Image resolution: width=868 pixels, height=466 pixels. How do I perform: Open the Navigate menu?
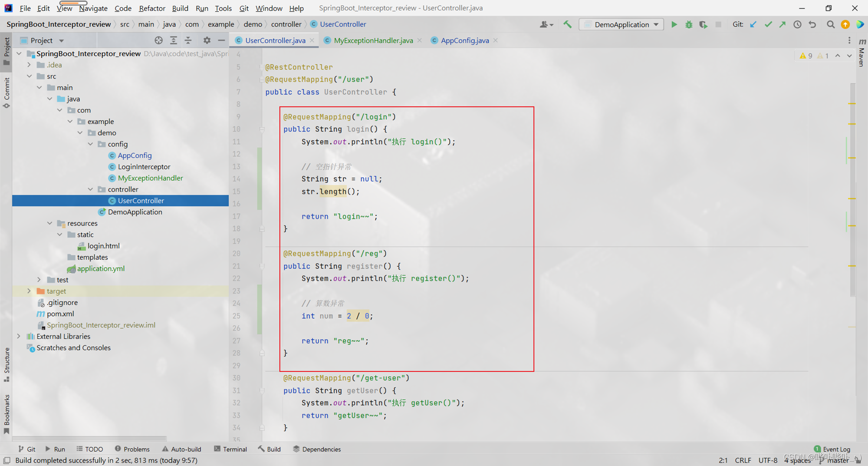93,8
